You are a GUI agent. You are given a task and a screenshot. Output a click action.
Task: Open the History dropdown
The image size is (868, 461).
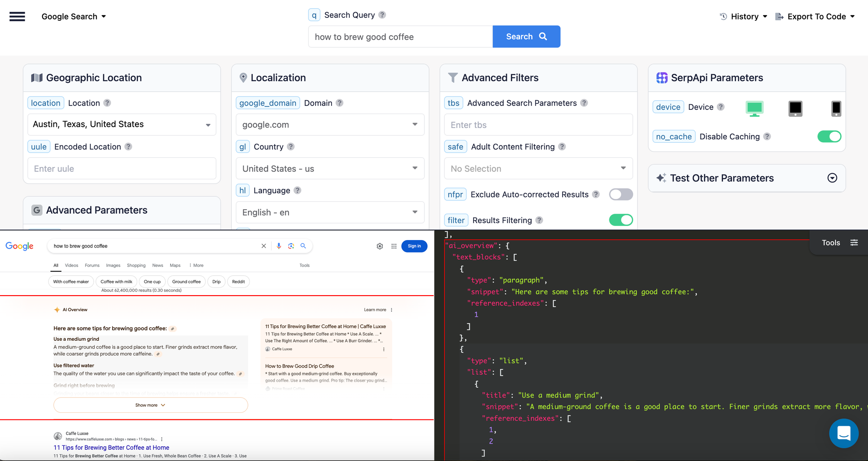click(743, 16)
